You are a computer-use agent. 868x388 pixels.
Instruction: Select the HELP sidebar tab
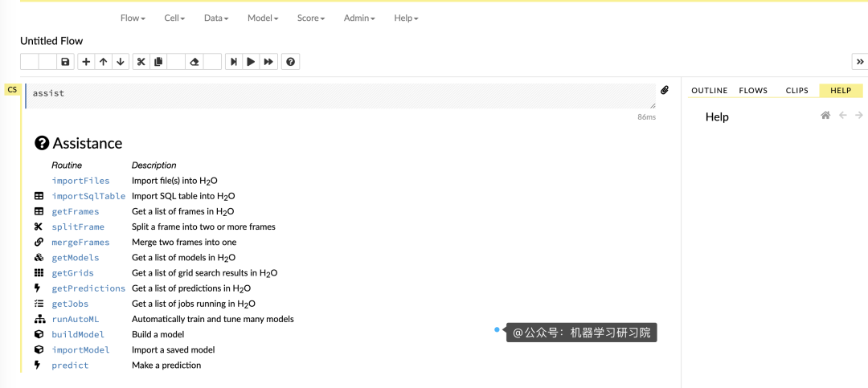[841, 90]
